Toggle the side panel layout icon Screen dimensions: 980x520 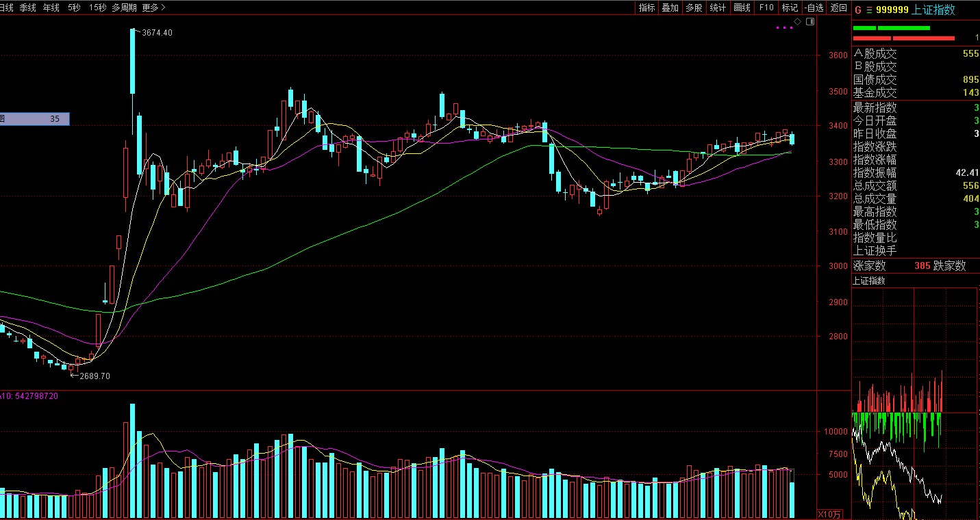(810, 22)
